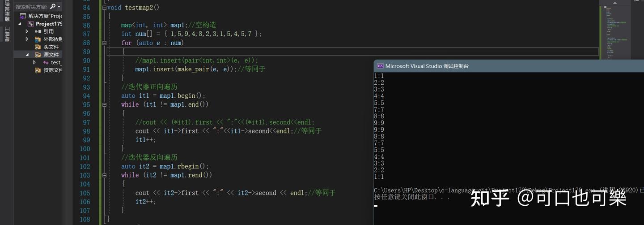Click the C++ file icon next to test_
The width and height of the screenshot is (644, 225).
point(46,62)
